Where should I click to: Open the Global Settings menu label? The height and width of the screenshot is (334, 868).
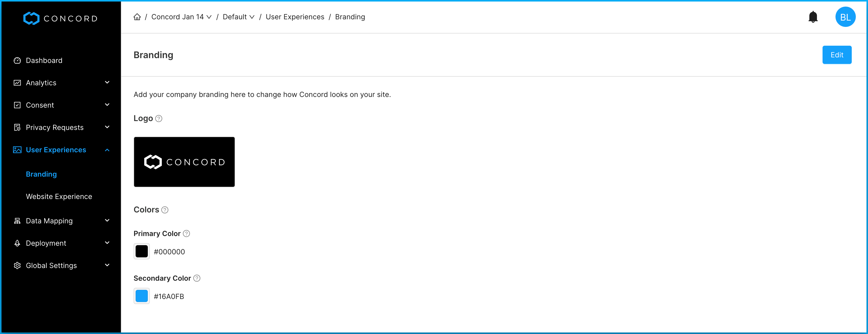point(51,266)
